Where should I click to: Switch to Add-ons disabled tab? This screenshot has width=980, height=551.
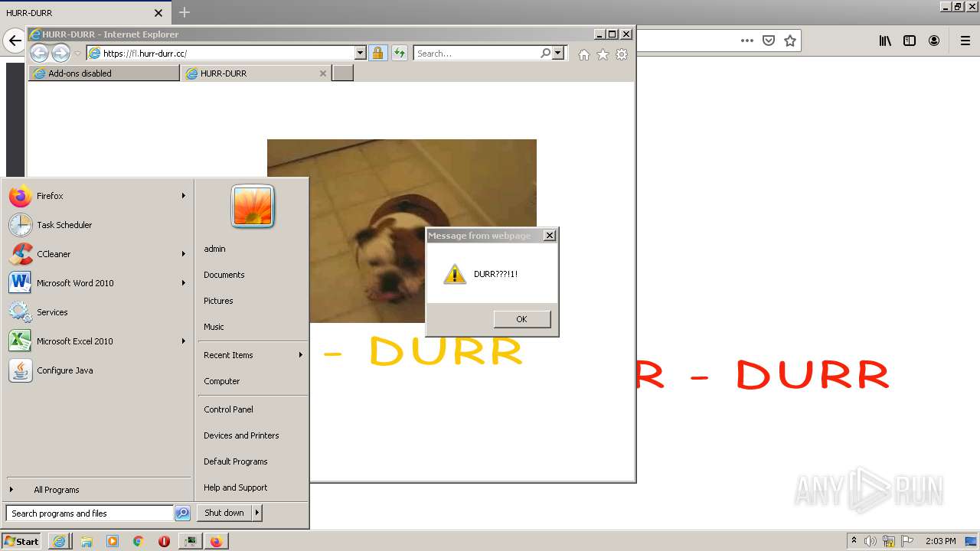[104, 73]
